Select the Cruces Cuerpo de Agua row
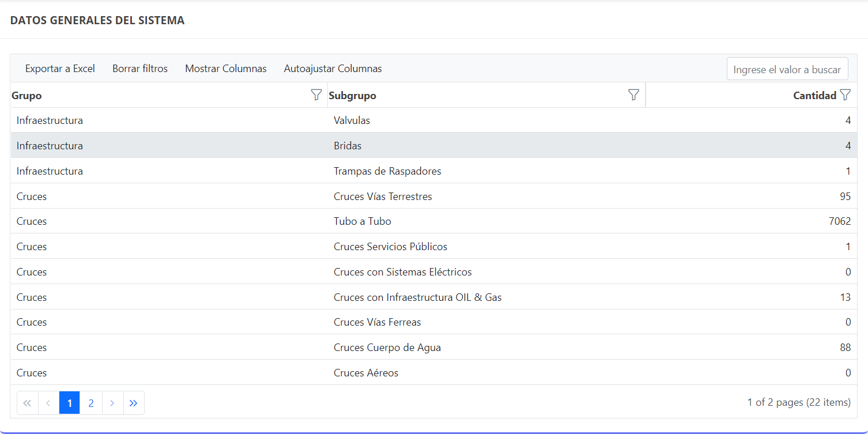 [x=387, y=348]
